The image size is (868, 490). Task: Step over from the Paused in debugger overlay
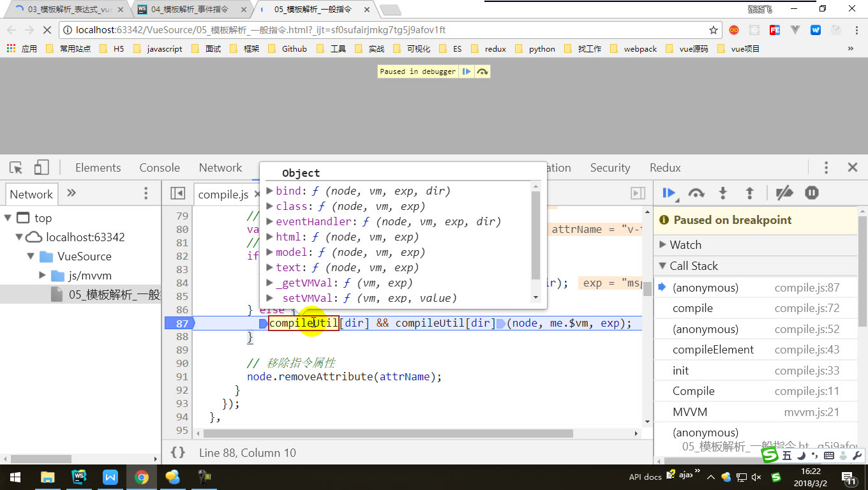click(483, 71)
